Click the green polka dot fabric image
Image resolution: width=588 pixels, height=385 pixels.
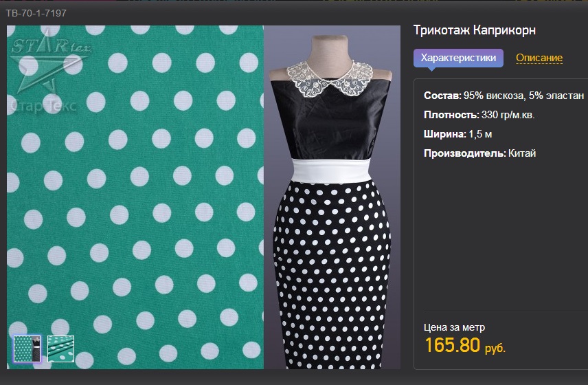point(137,206)
